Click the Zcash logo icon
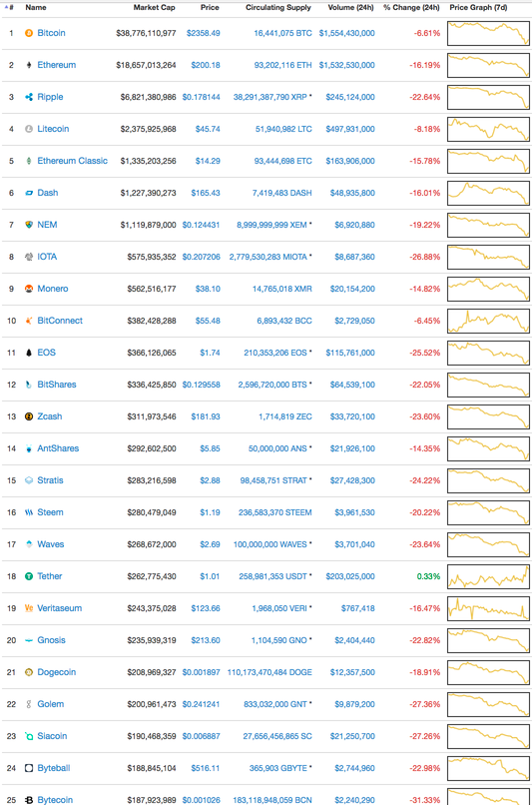 pos(29,416)
